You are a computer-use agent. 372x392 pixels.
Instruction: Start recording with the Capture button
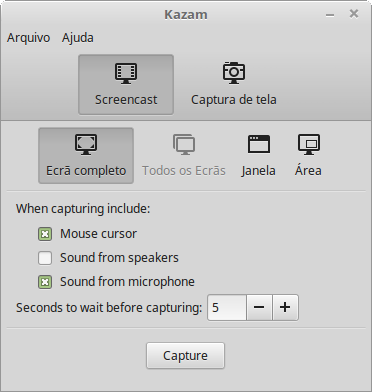click(x=185, y=355)
